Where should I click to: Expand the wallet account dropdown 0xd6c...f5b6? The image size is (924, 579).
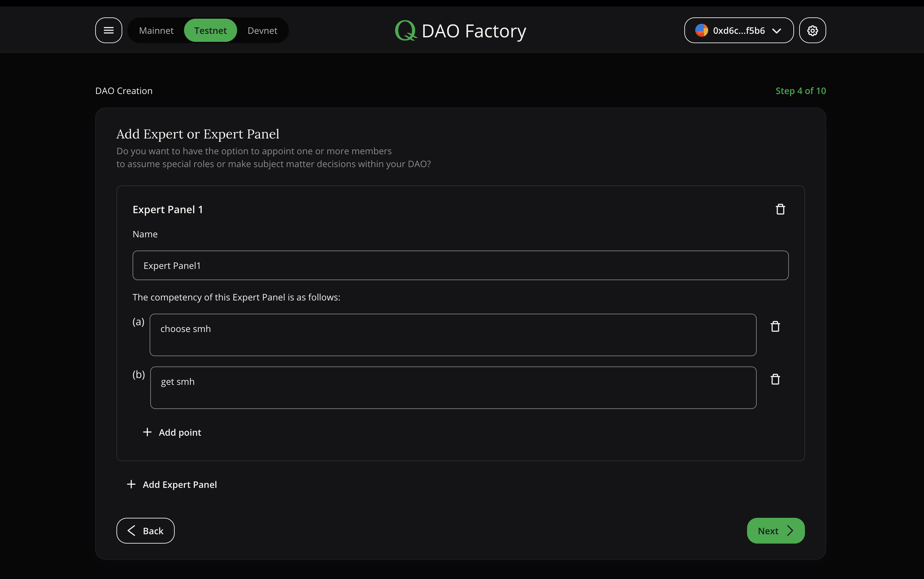point(777,31)
